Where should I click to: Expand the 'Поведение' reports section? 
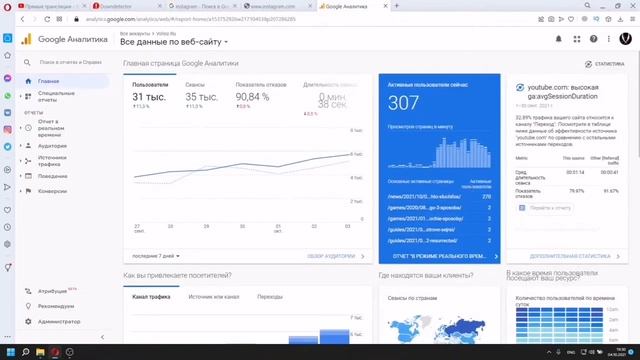click(52, 176)
